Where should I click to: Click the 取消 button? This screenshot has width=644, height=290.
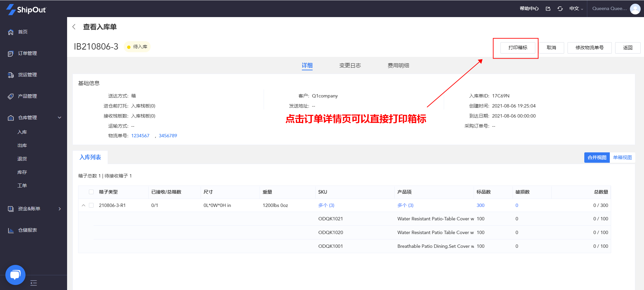point(551,48)
